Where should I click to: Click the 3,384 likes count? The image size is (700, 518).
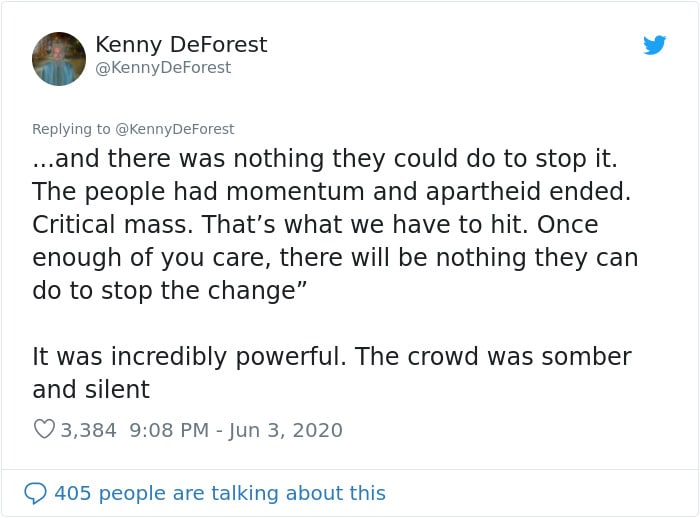(88, 430)
